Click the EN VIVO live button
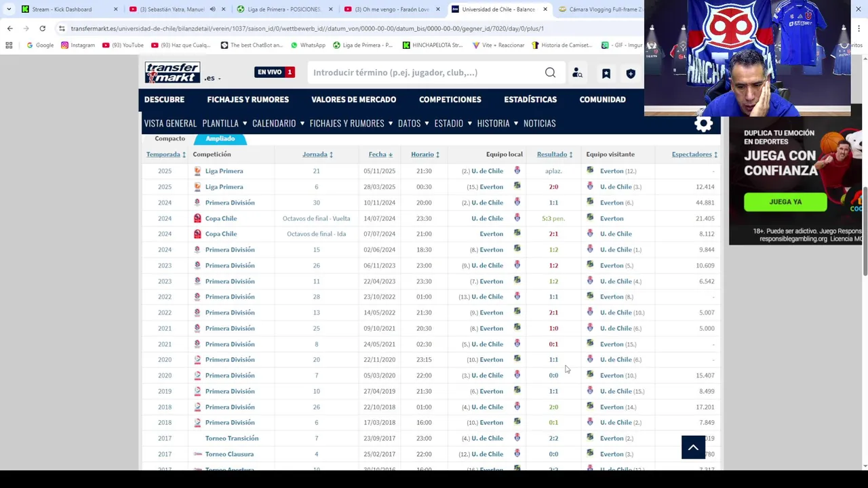 pos(275,73)
